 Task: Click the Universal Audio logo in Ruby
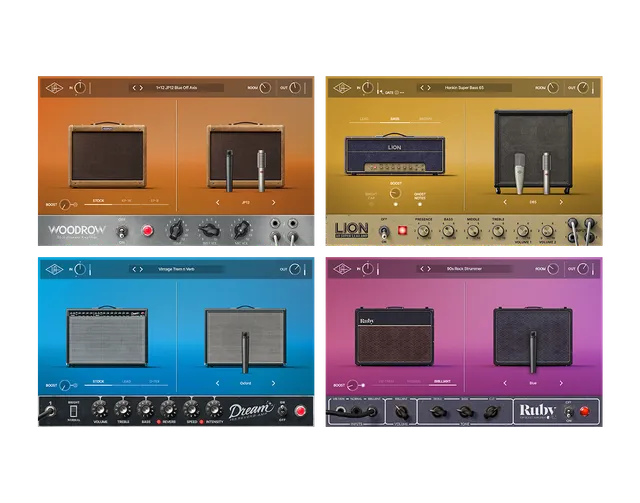[x=342, y=269]
